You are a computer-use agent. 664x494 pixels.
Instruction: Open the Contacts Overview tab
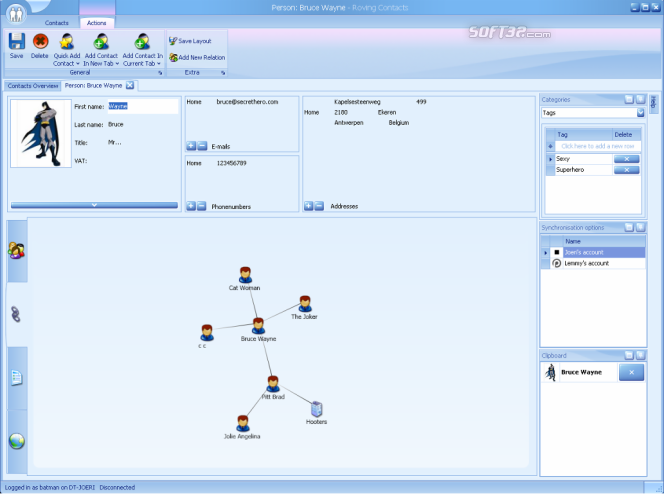point(33,86)
